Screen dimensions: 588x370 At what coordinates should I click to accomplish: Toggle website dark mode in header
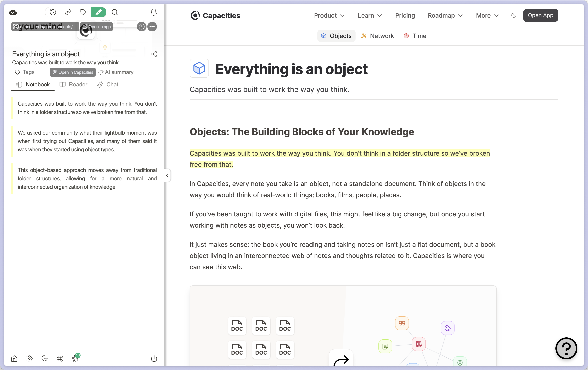coord(514,15)
